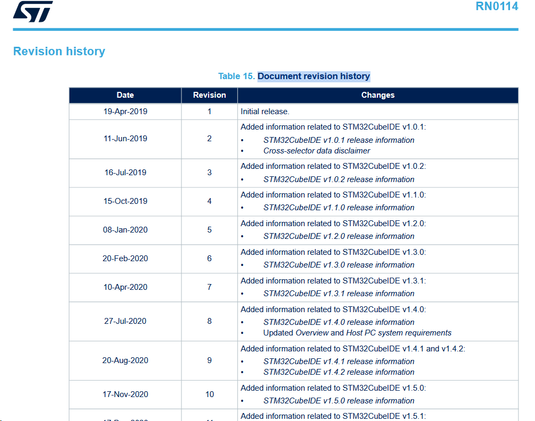
Task: Click the 'Changes' column header
Action: click(378, 95)
